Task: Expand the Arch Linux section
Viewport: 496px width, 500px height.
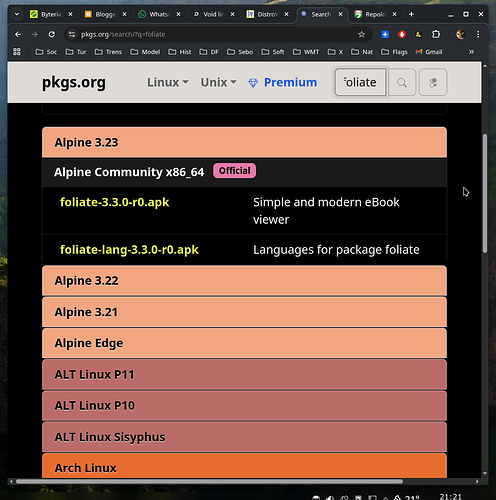Action: pos(244,466)
